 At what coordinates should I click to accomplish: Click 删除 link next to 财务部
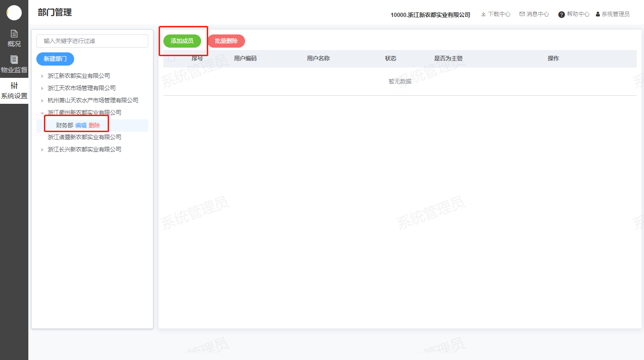click(x=94, y=126)
